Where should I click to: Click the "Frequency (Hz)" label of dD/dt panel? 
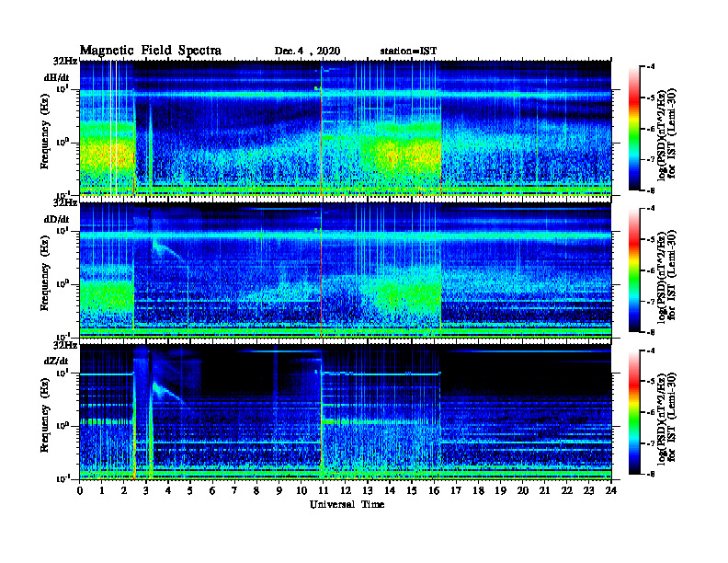click(44, 273)
